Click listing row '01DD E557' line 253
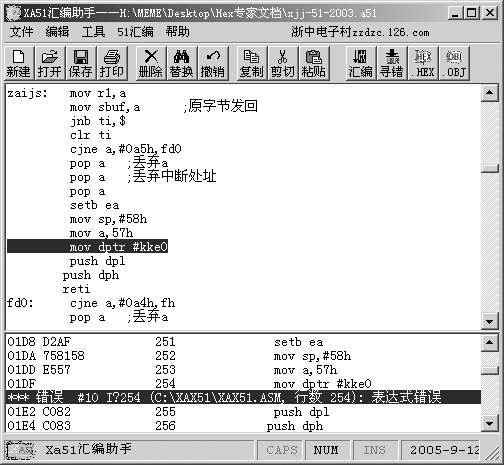This screenshot has height=465, width=504. [243, 370]
